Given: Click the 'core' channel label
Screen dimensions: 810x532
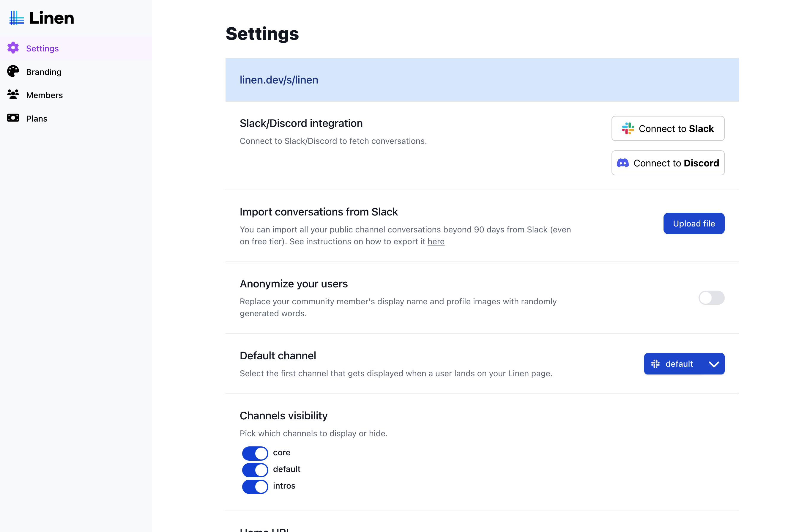Looking at the screenshot, I should (281, 453).
